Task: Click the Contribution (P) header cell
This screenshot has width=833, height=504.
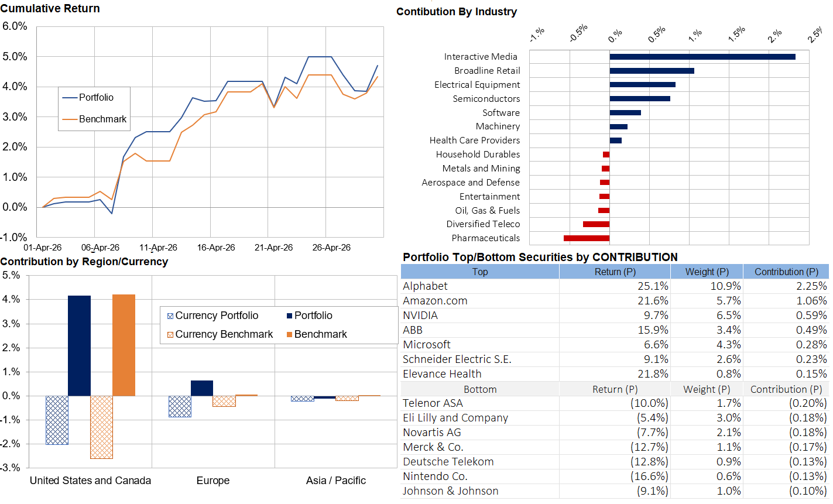Action: pos(786,272)
